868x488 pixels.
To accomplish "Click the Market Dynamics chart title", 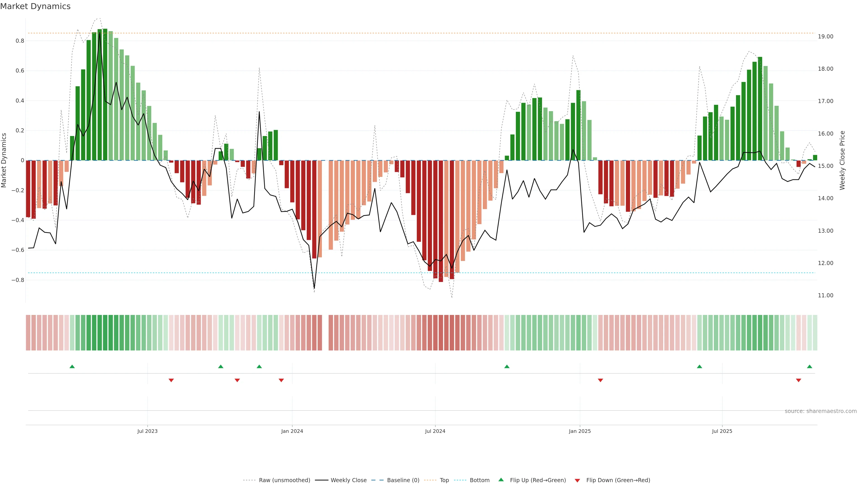I will coord(35,6).
